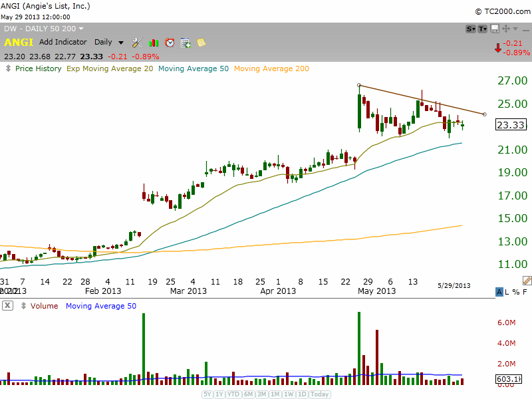532x399 pixels.
Task: Click the 27.00 price axis label
Action: click(x=512, y=80)
